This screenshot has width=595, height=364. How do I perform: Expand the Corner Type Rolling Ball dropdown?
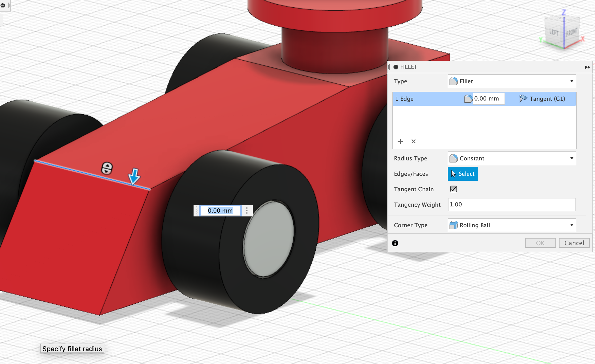click(x=511, y=225)
